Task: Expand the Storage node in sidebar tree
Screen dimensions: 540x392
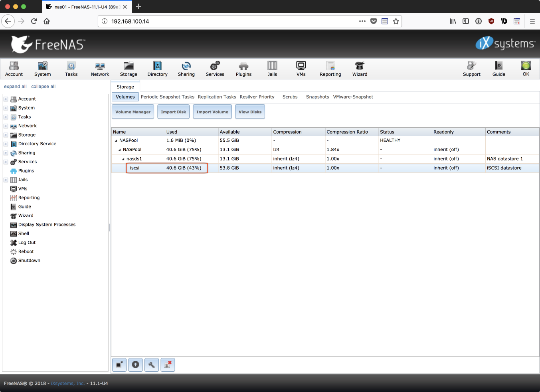Action: pos(6,135)
